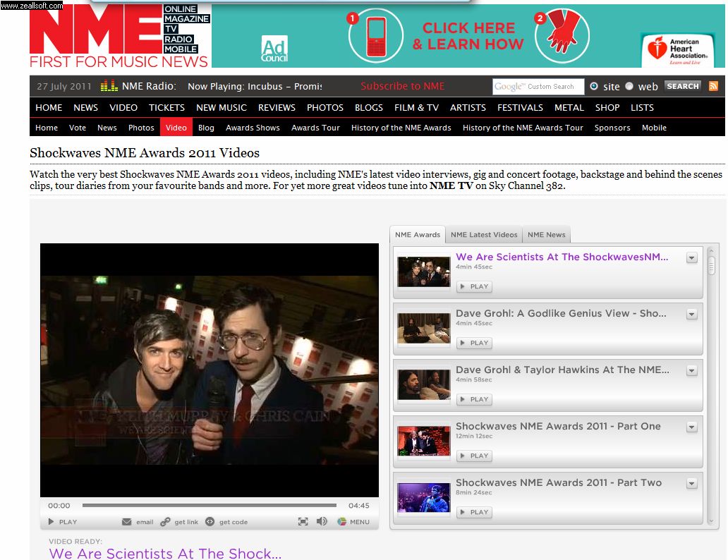This screenshot has width=728, height=560.
Task: Select the Video submenu item
Action: click(176, 127)
